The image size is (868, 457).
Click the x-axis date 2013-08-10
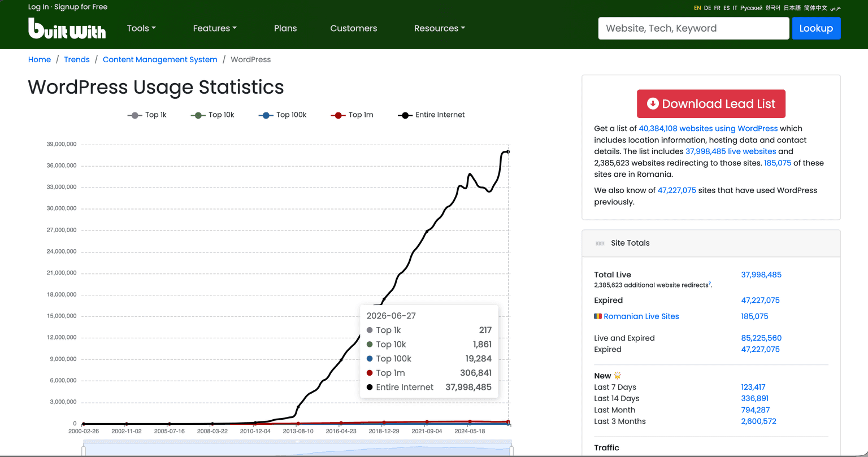[x=298, y=431]
